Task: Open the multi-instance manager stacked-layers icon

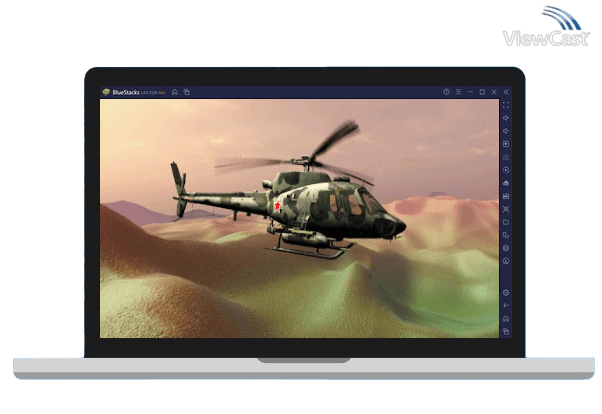Action: click(x=506, y=248)
